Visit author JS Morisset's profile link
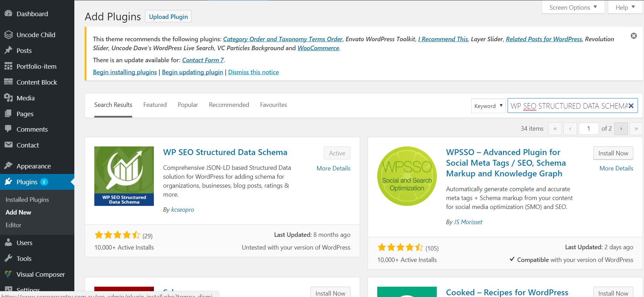 [468, 222]
